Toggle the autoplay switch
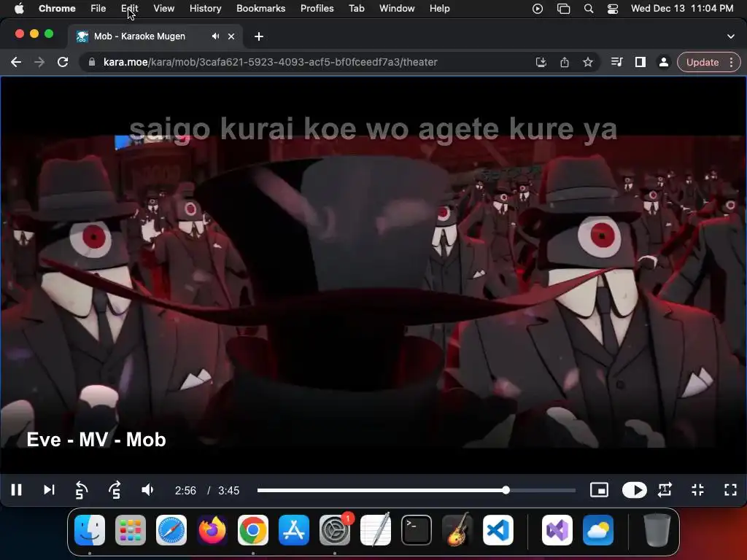Viewport: 747px width, 560px height. pos(634,490)
